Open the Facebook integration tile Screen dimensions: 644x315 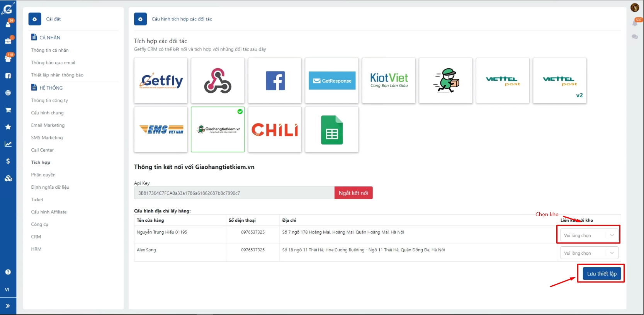(275, 81)
